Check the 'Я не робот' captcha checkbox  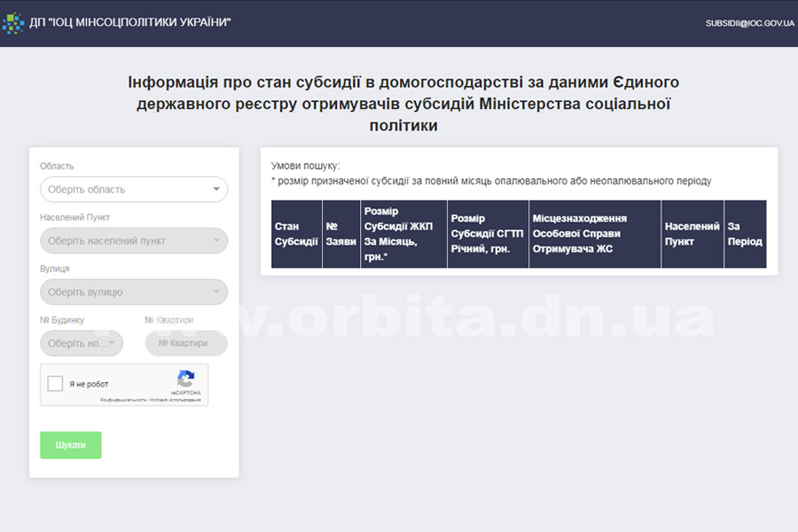55,383
